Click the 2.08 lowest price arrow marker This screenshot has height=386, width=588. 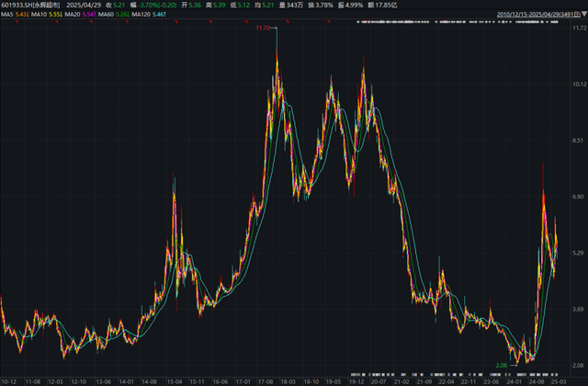[506, 365]
